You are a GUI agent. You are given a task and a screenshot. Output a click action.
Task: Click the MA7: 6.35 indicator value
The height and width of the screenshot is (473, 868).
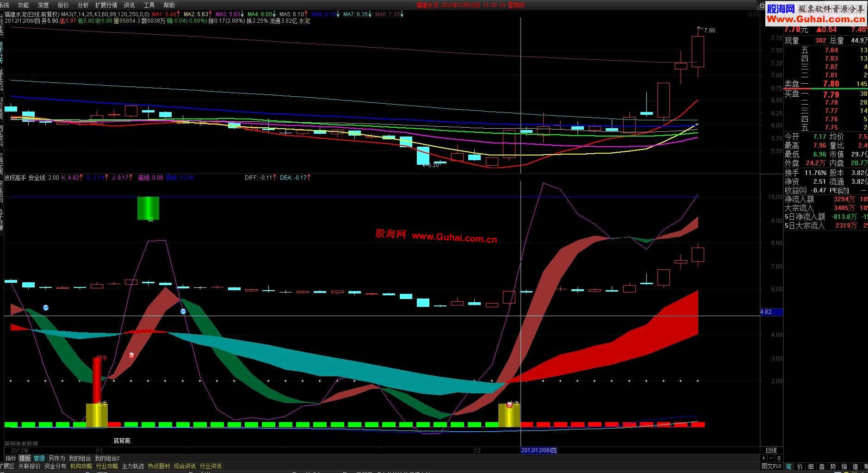coord(357,14)
